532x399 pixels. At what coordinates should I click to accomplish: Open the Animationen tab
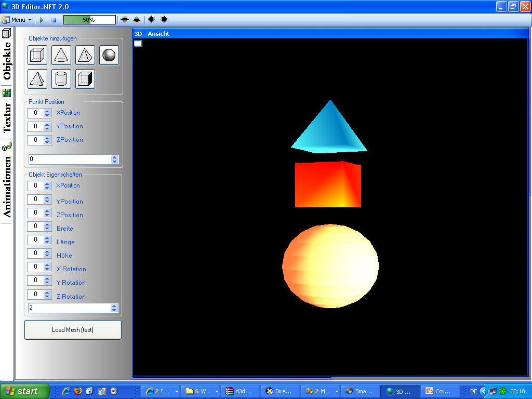tap(7, 186)
